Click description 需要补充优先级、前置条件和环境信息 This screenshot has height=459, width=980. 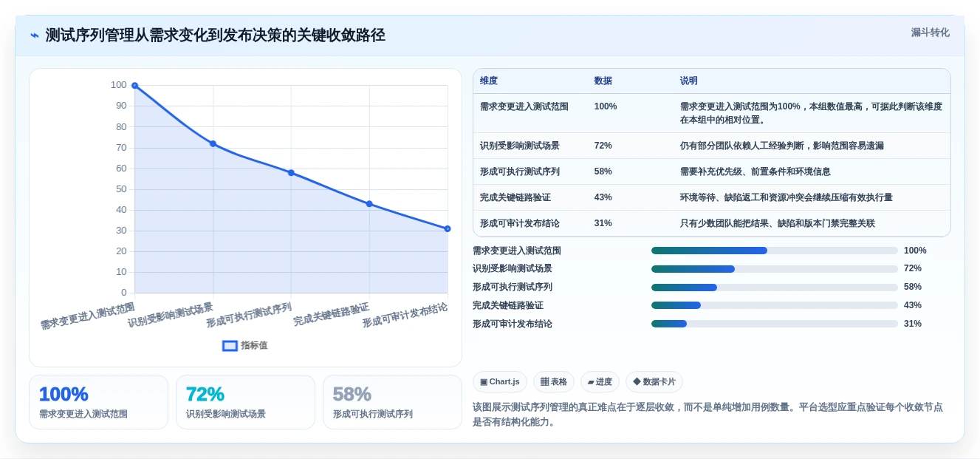pos(755,171)
